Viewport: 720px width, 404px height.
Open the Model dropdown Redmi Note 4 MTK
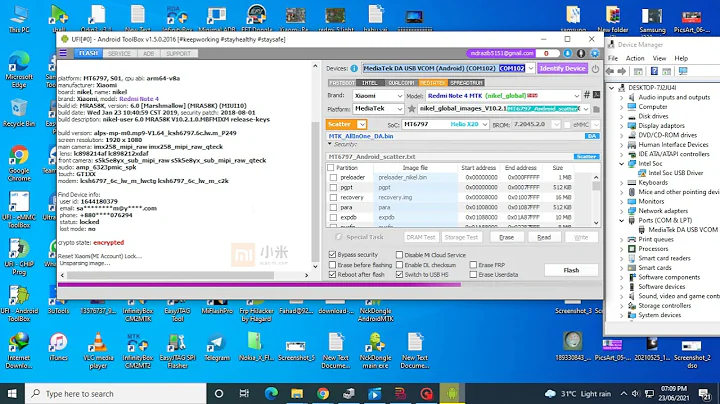pyautogui.click(x=577, y=95)
